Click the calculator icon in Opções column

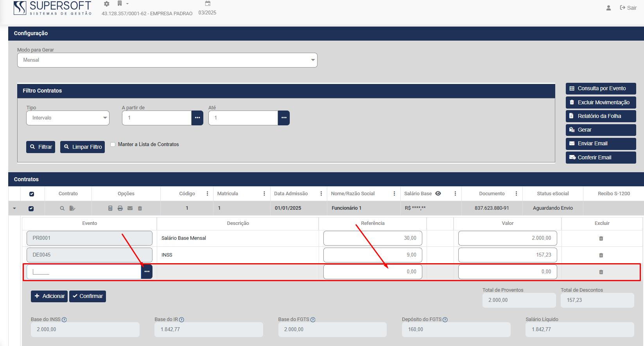click(110, 208)
